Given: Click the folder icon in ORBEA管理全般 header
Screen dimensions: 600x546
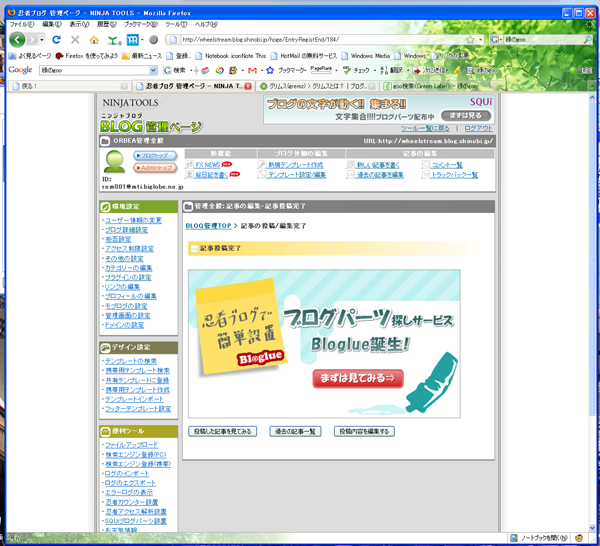Looking at the screenshot, I should (105, 141).
